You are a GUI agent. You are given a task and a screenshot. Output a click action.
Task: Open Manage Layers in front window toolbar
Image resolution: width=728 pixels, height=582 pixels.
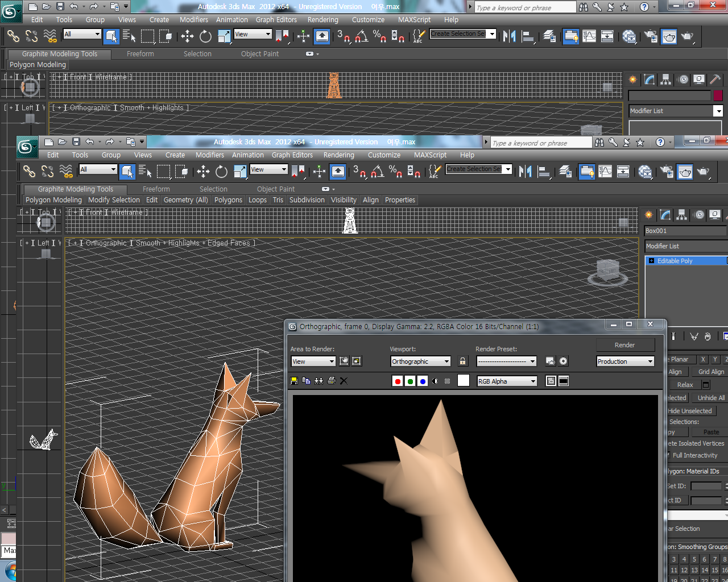point(565,171)
